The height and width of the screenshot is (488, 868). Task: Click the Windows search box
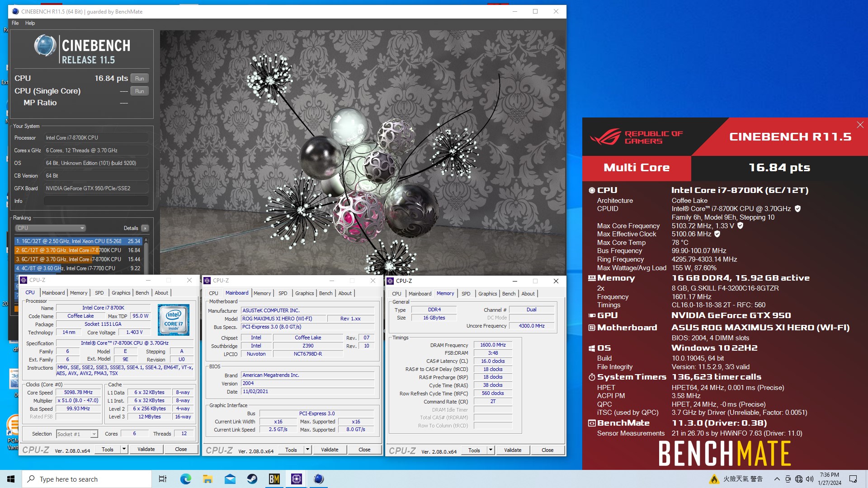[x=86, y=479]
